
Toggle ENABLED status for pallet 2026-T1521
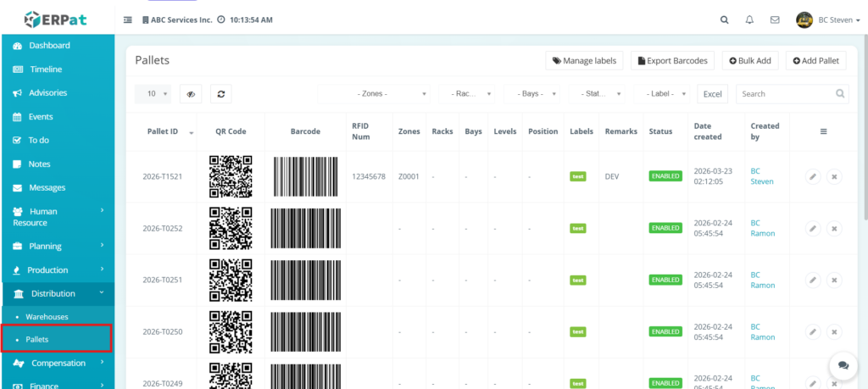(x=665, y=176)
